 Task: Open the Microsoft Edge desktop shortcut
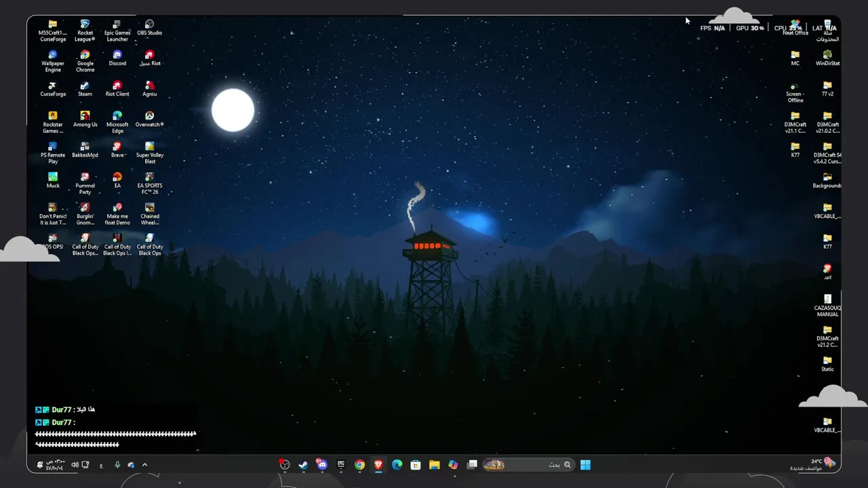point(117,122)
